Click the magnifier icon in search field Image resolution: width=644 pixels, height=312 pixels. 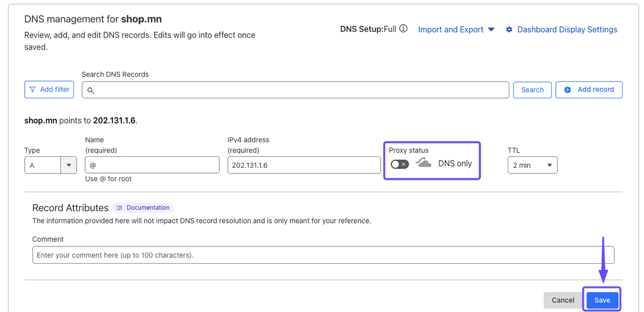click(91, 90)
